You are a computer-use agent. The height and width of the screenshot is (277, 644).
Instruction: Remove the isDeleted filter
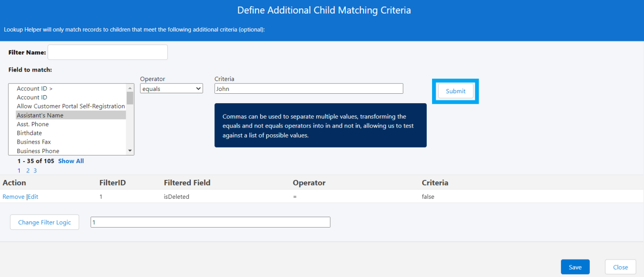pyautogui.click(x=13, y=197)
